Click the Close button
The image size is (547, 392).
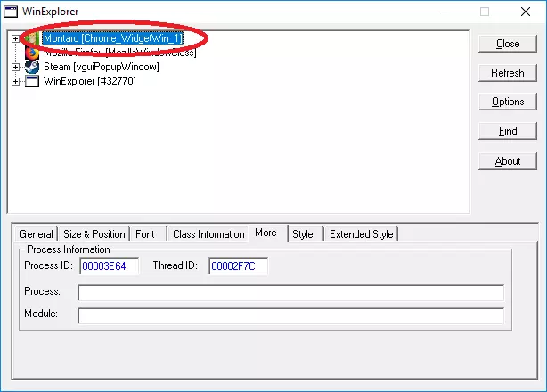tap(508, 44)
